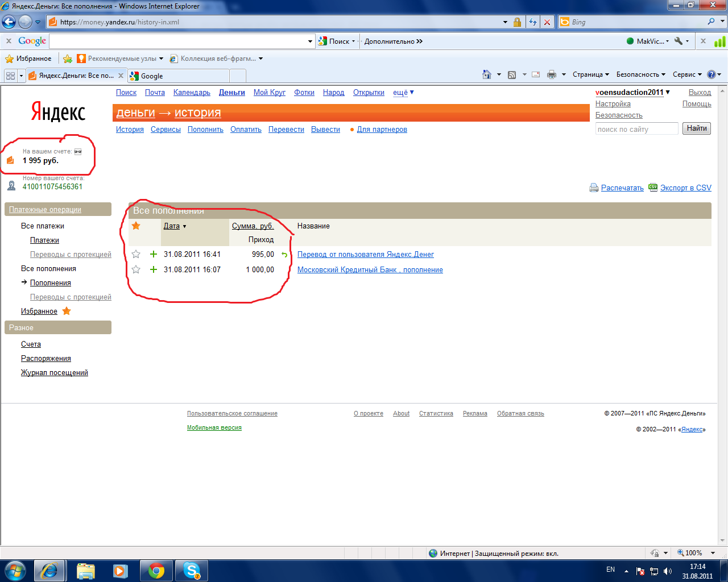This screenshot has height=582, width=728.
Task: Click the Home icon in command bar
Action: coord(486,74)
